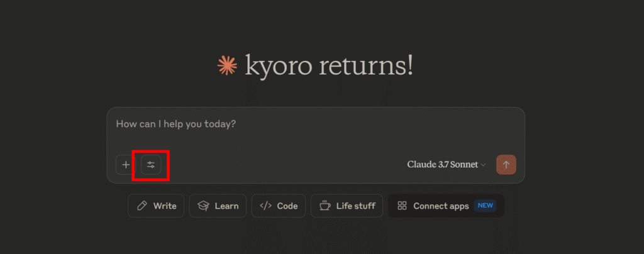Click the grid icon on Connect apps
The width and height of the screenshot is (644, 254).
(x=402, y=206)
